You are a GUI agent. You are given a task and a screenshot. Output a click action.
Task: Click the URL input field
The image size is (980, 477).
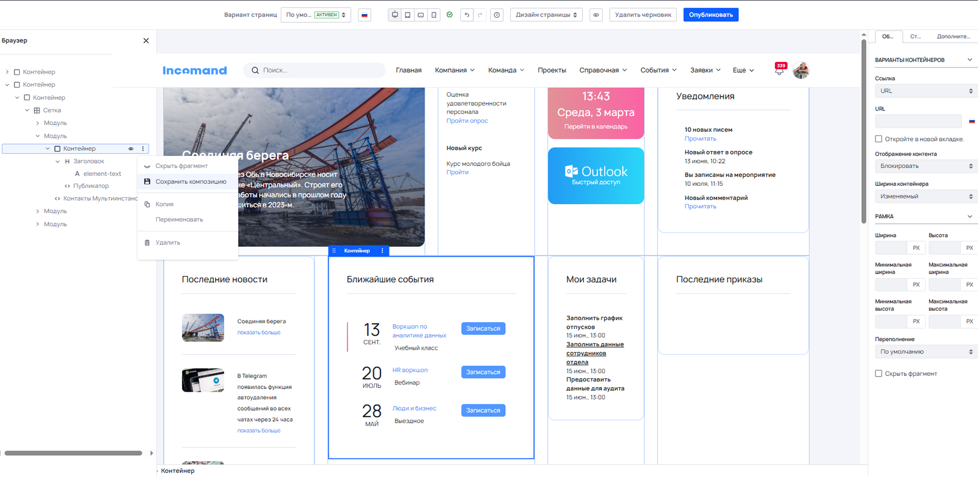[918, 121]
